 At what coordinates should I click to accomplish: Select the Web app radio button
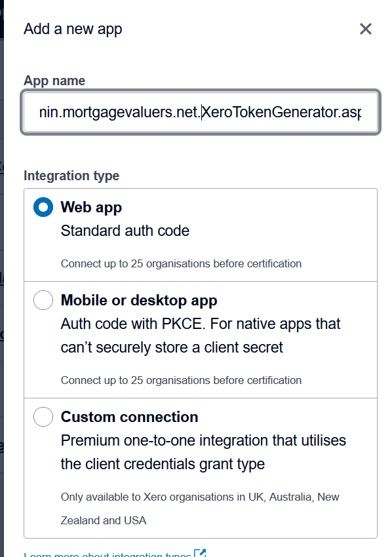click(x=43, y=206)
